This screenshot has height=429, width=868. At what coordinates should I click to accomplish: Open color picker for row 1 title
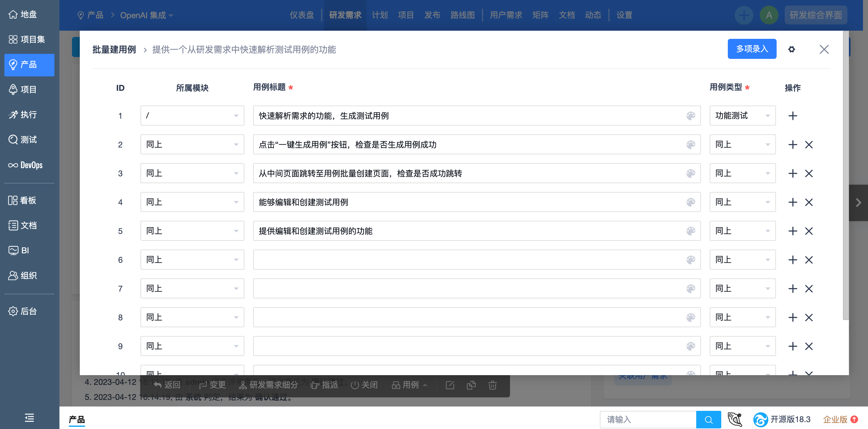690,116
